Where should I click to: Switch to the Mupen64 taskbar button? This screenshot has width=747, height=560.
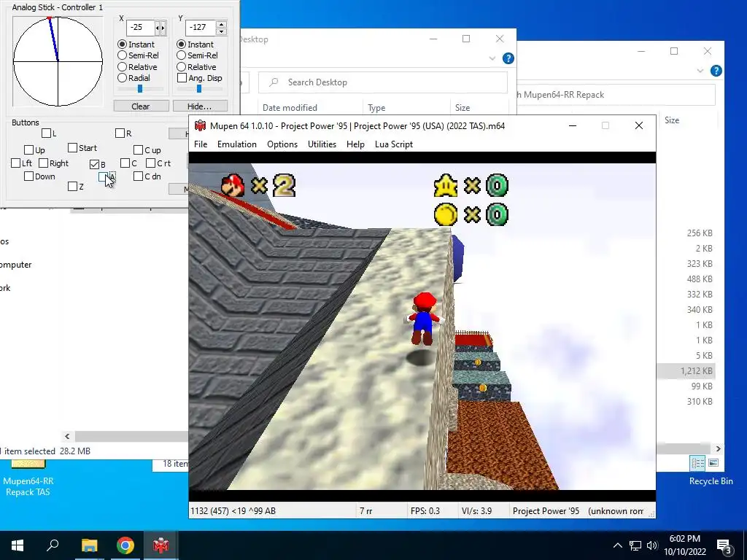(161, 545)
